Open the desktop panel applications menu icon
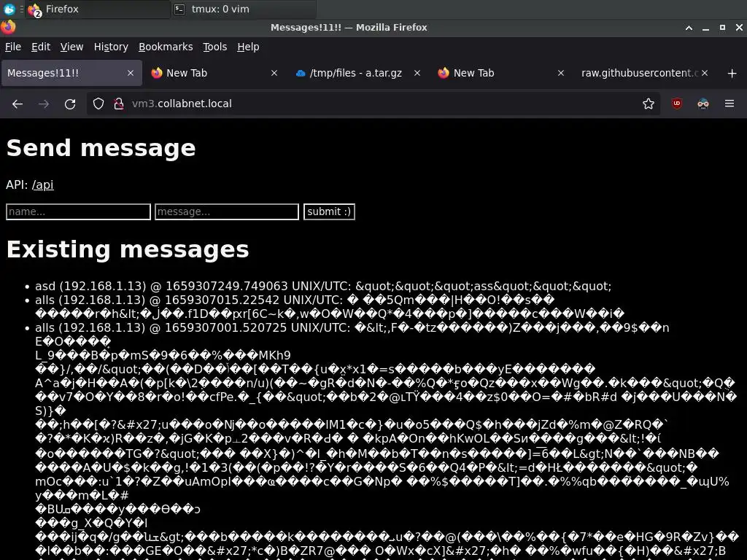The image size is (747, 560). pyautogui.click(x=9, y=9)
